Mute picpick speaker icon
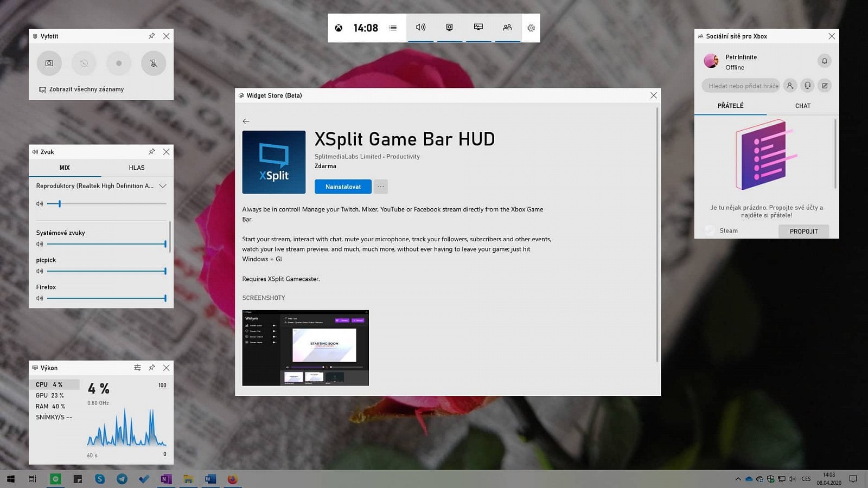The width and height of the screenshot is (868, 488). click(x=40, y=271)
